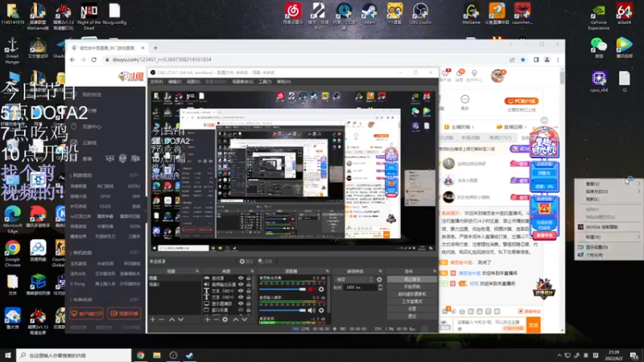Open the Chrome three-dot menu
The height and width of the screenshot is (362, 644).
click(558, 60)
